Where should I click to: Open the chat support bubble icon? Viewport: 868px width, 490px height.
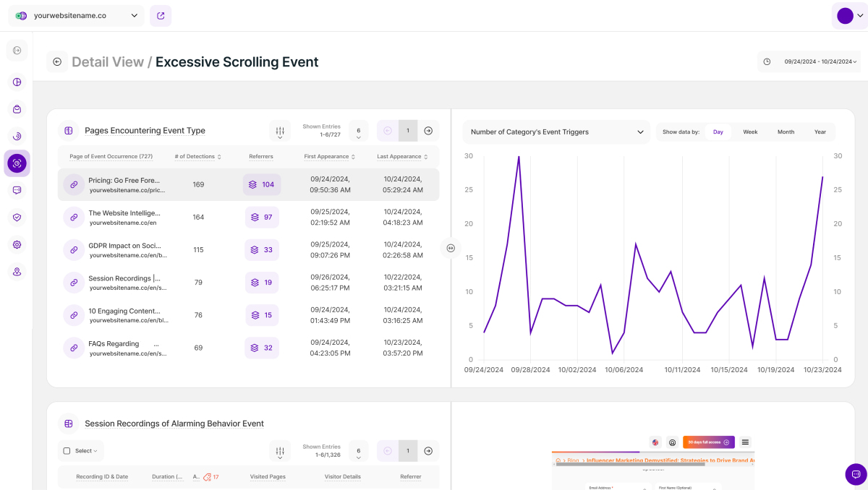click(856, 474)
